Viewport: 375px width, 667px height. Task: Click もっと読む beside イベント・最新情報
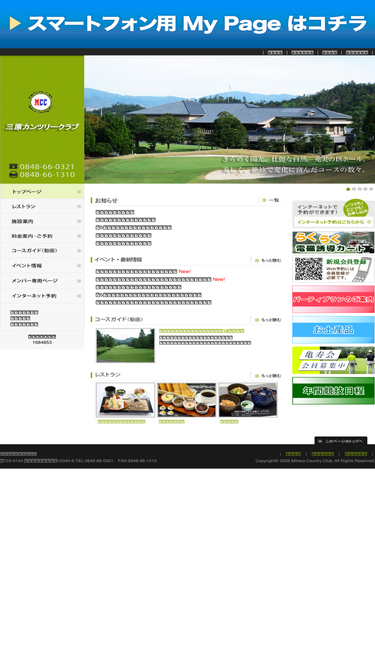point(268,260)
